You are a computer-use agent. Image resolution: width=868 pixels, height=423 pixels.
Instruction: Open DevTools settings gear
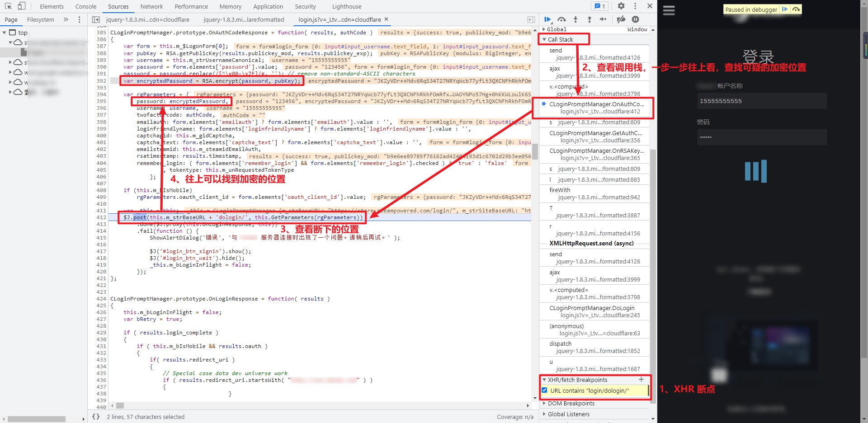click(621, 6)
